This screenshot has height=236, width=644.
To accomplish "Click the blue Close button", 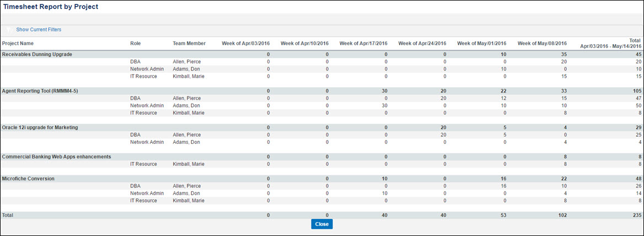I will [321, 224].
